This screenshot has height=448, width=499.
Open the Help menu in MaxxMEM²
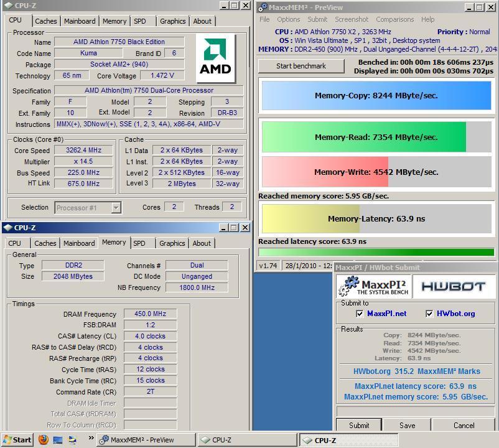tap(427, 19)
